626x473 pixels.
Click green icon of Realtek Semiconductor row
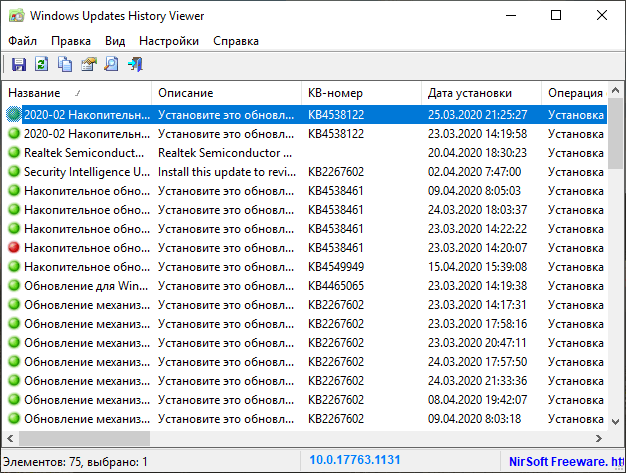point(14,152)
